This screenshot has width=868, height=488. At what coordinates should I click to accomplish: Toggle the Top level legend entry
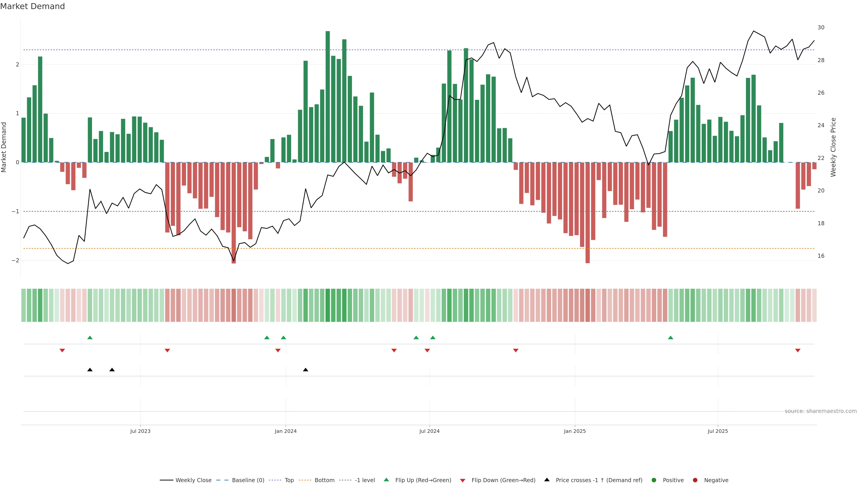(x=289, y=480)
